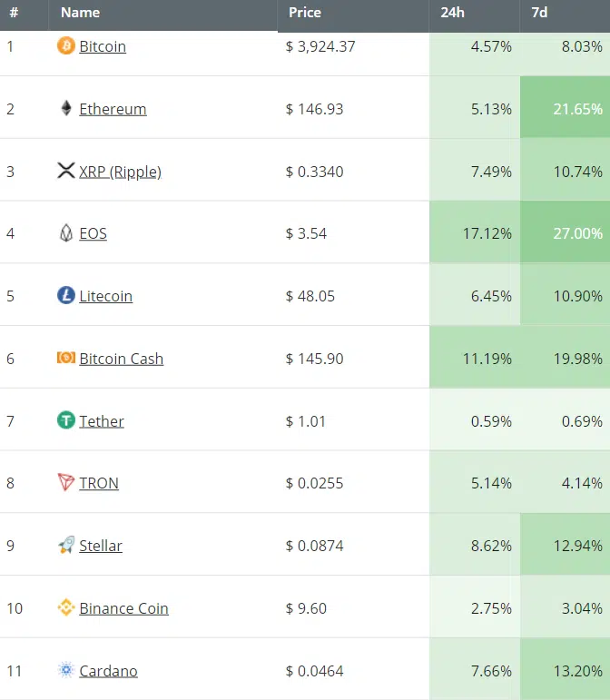Click the yellow Binance Coin icon
The image size is (610, 700).
point(66,607)
